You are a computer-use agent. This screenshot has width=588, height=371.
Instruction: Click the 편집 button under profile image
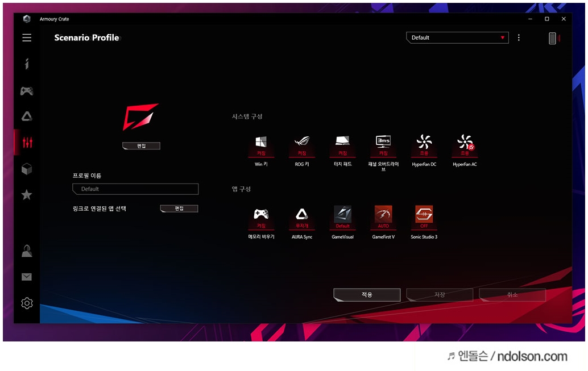[x=142, y=146]
